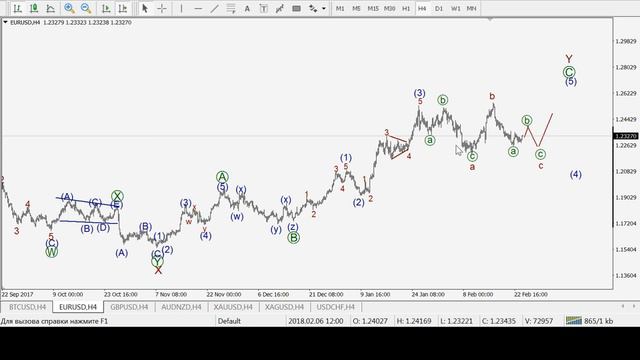Click the current price label 1.23270
The height and width of the screenshot is (360, 640).
[626, 136]
